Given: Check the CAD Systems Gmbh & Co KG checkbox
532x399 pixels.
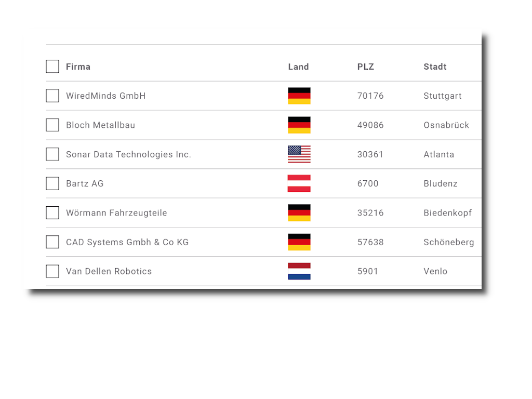Looking at the screenshot, I should (x=52, y=242).
